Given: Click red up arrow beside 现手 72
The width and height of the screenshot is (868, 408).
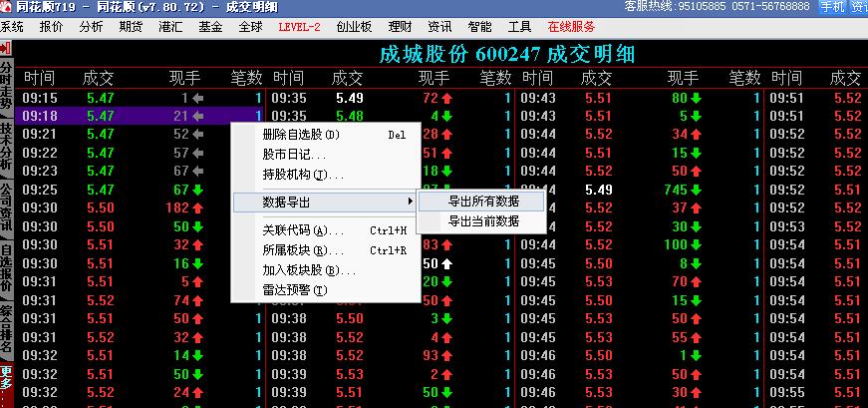Looking at the screenshot, I should (446, 98).
